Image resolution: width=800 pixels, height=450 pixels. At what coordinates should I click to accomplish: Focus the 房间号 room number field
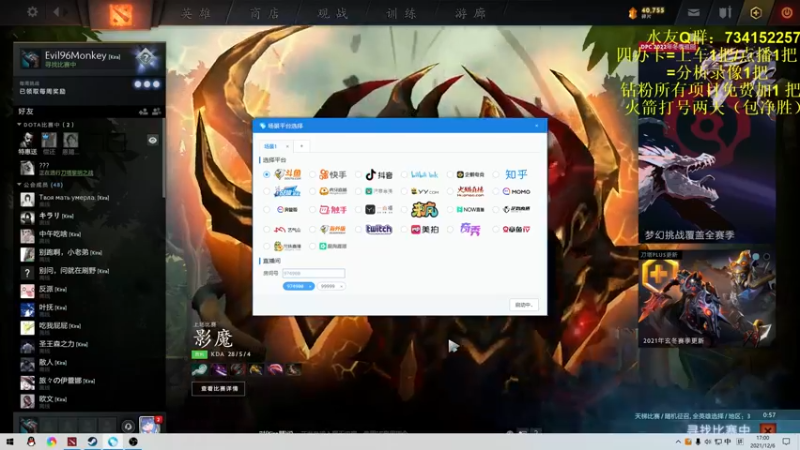313,273
